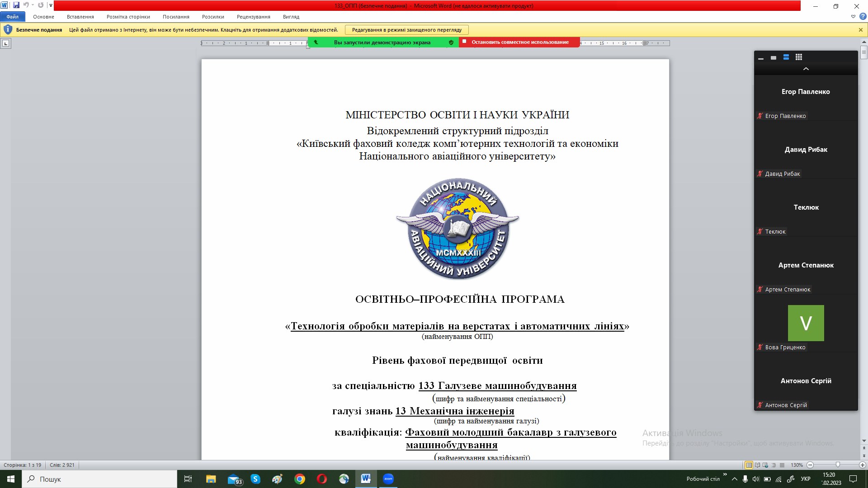Click the zoom in plus button
This screenshot has width=868, height=488.
pyautogui.click(x=862, y=465)
